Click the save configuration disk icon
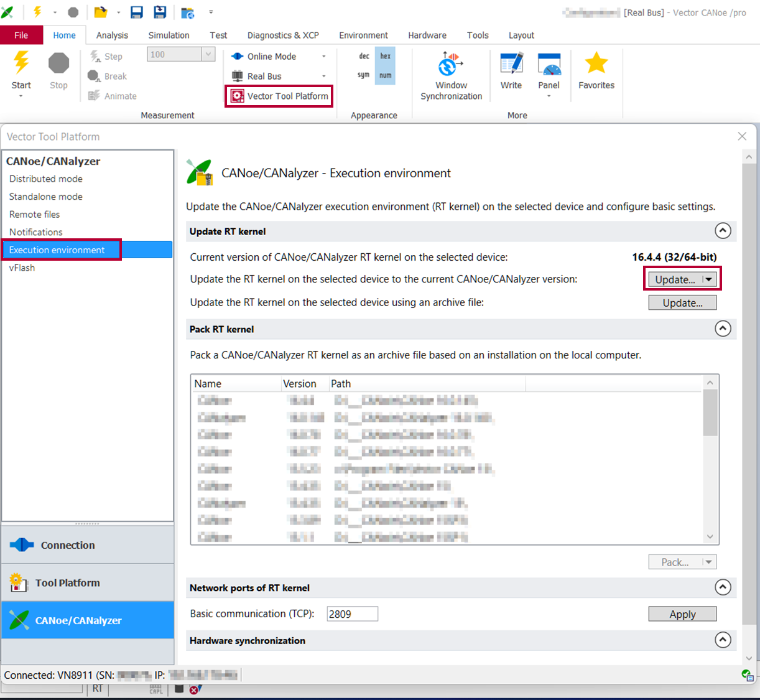 click(x=137, y=12)
